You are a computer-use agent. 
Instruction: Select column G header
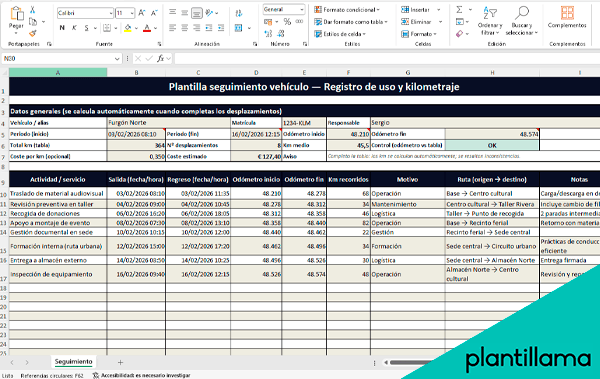[x=408, y=72]
